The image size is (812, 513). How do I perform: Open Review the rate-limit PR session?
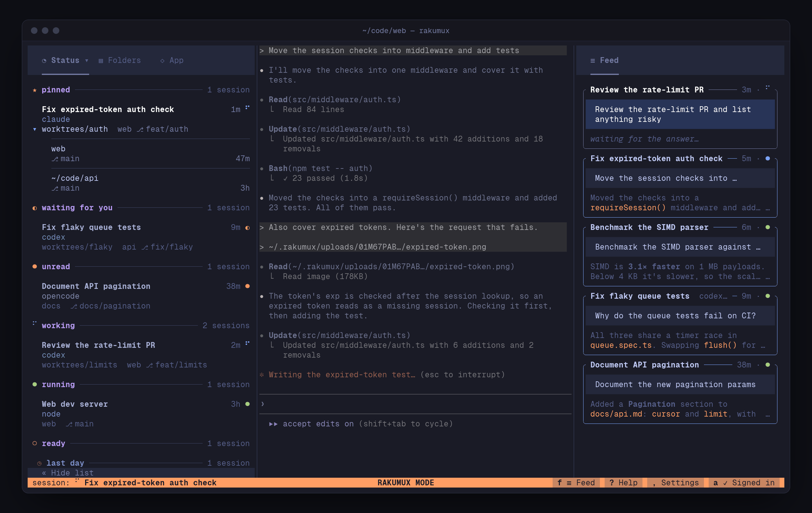coord(141,355)
